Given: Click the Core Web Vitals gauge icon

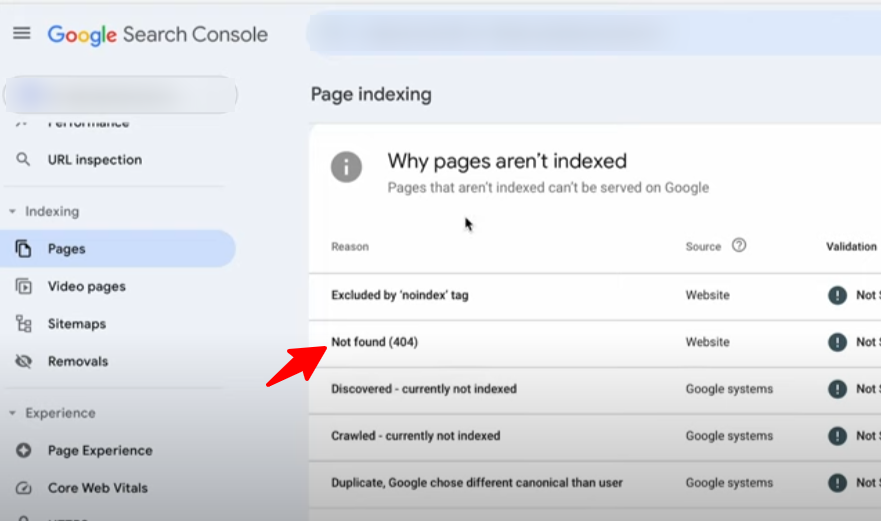Looking at the screenshot, I should [x=23, y=488].
